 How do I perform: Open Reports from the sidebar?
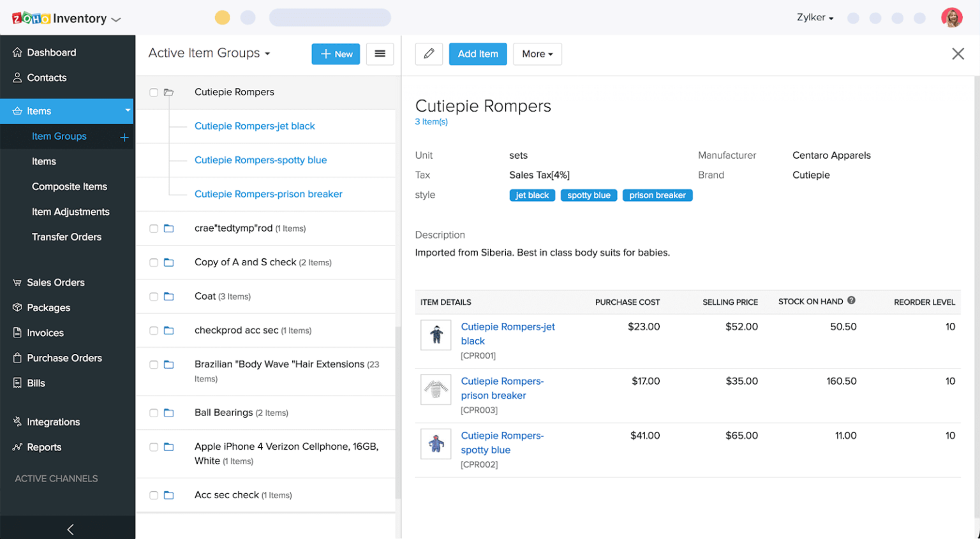[45, 447]
